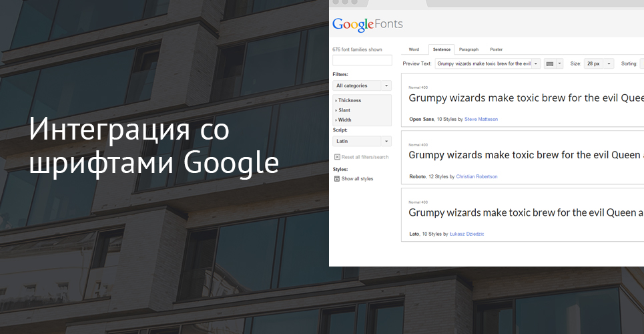Click the Sorting: label
644x334 pixels.
pyautogui.click(x=629, y=63)
